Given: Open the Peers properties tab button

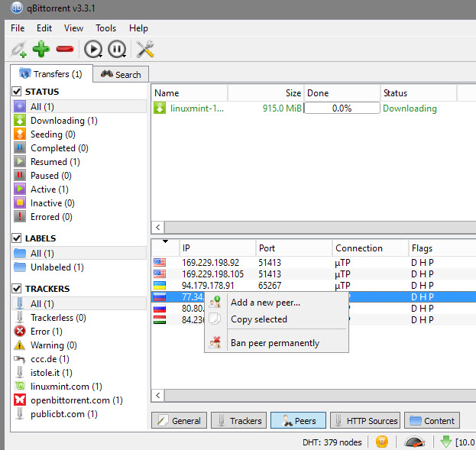Looking at the screenshot, I should click(298, 420).
